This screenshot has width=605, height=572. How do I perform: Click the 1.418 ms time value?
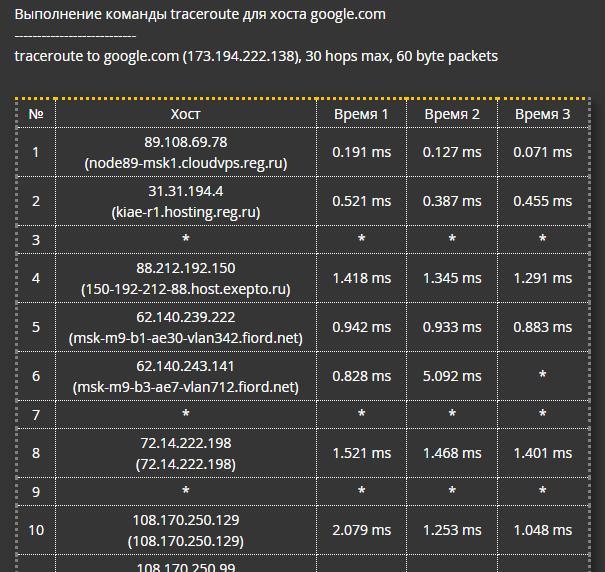(x=361, y=278)
